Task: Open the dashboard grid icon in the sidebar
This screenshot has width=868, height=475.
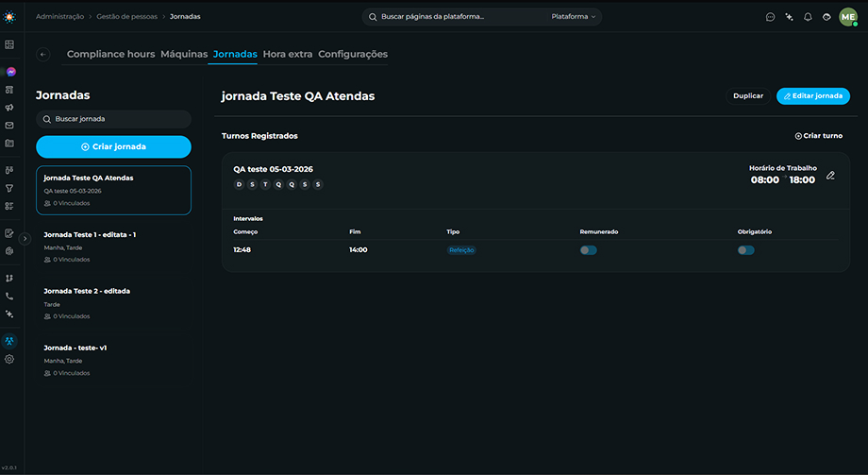Action: [9, 45]
